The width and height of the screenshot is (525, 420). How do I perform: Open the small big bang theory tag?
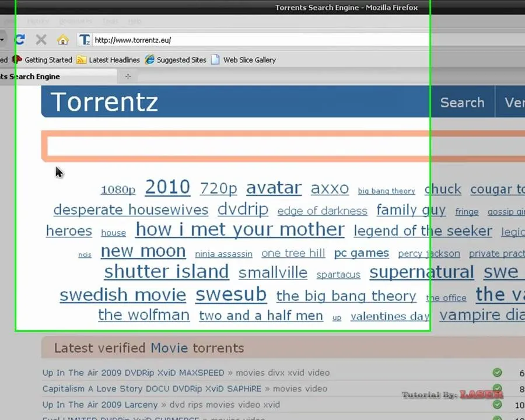(386, 191)
